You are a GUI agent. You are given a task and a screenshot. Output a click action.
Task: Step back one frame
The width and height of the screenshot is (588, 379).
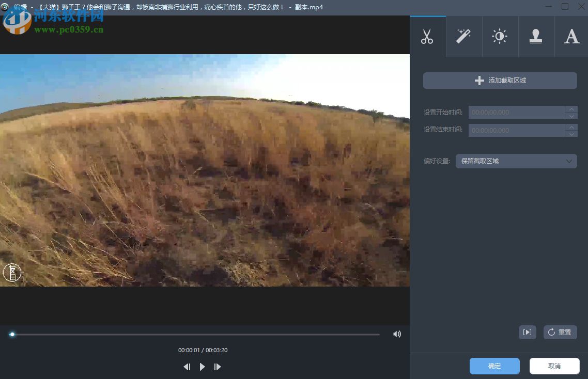(187, 367)
